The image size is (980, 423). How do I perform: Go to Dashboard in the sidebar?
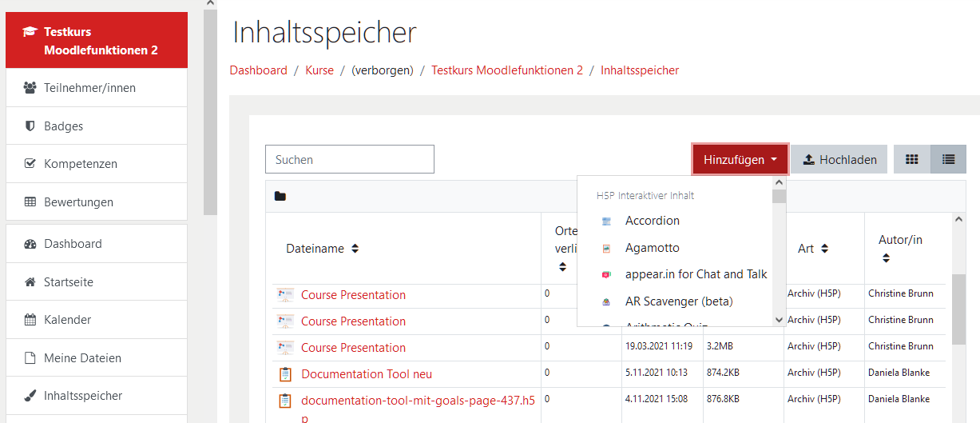pos(97,244)
